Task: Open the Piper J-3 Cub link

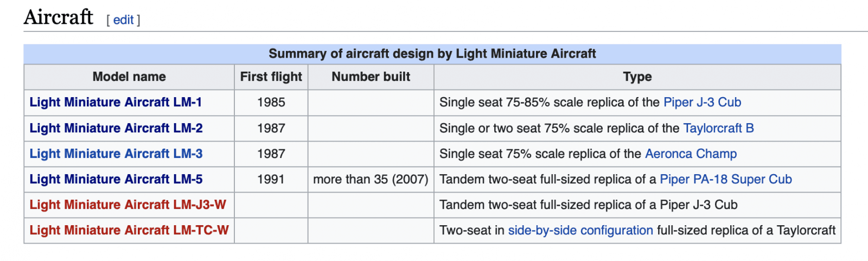Action: point(702,103)
